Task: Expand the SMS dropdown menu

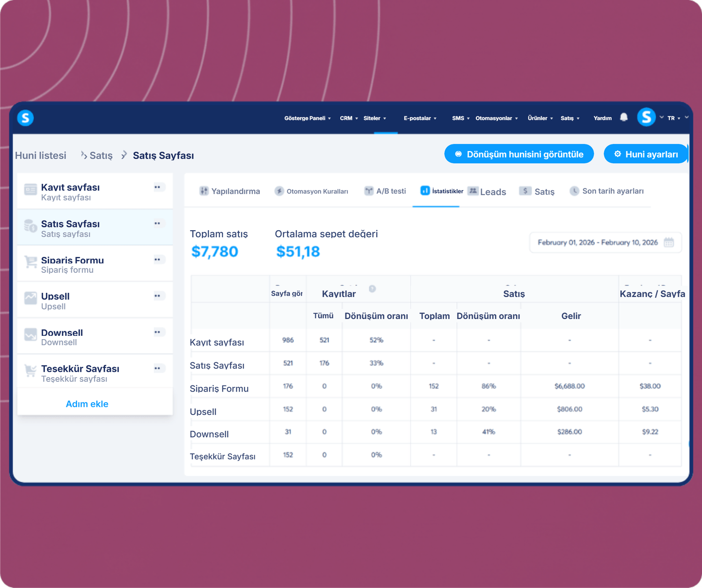Action: (461, 118)
